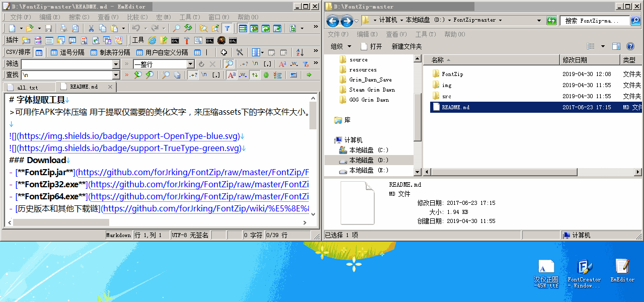Click in the 查找 find field containing \n
Viewport: 644px width, 302px height.
pyautogui.click(x=66, y=75)
